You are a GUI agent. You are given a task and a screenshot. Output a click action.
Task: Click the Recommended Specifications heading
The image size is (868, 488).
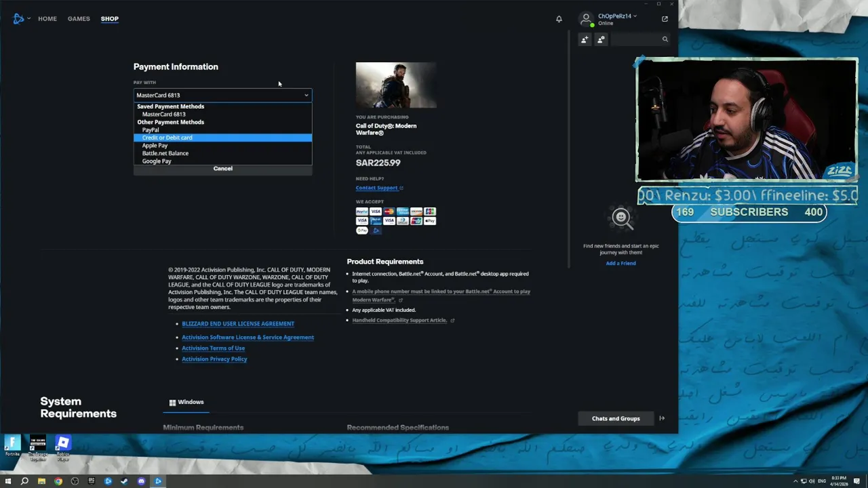point(397,428)
